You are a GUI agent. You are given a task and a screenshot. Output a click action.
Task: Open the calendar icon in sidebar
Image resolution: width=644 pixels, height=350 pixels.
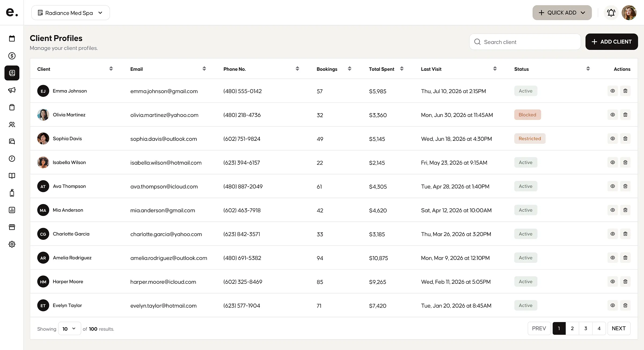(x=12, y=39)
